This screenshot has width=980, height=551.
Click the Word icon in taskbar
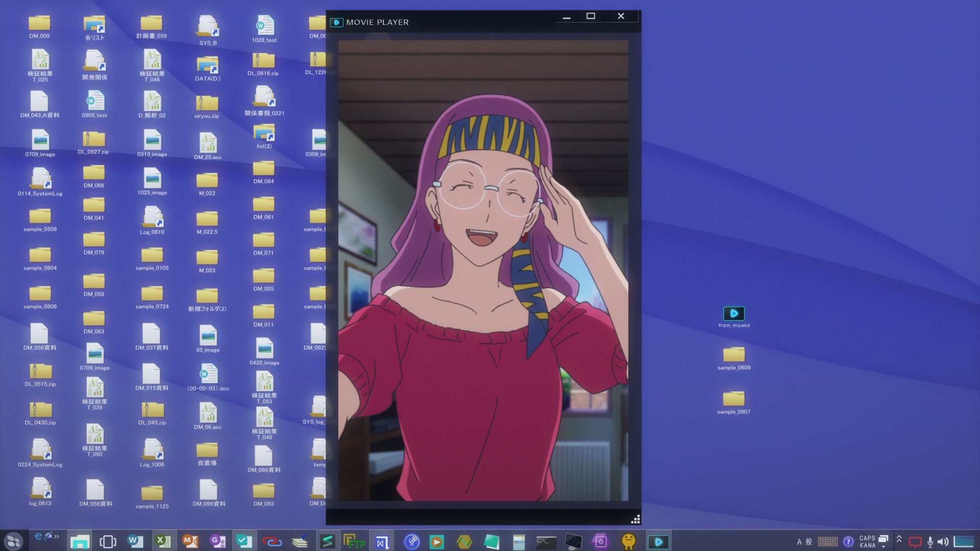[x=135, y=541]
